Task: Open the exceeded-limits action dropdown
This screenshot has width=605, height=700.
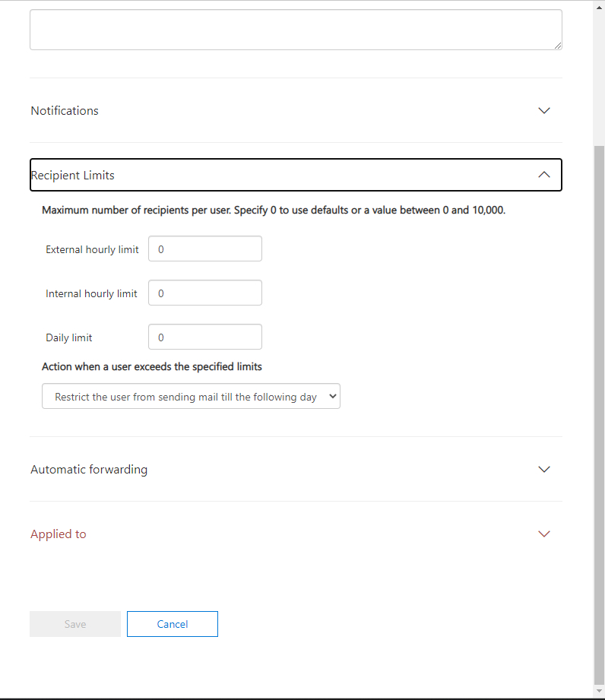Action: pyautogui.click(x=191, y=397)
